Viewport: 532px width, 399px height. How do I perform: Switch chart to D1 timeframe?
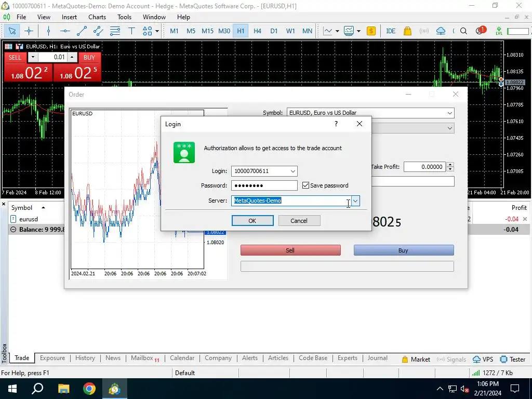click(x=274, y=31)
